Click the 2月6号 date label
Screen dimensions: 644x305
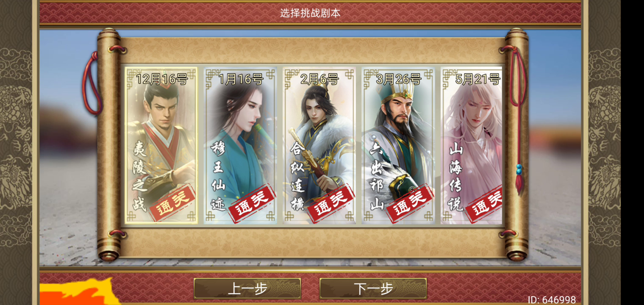(x=319, y=79)
